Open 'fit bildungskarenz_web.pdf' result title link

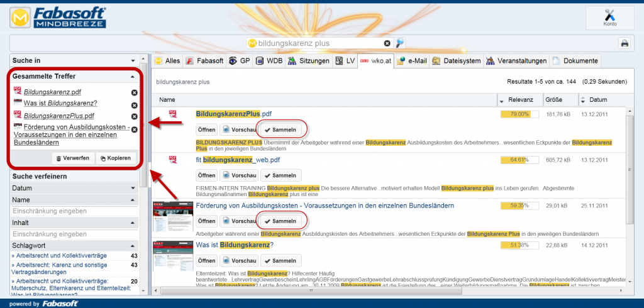pyautogui.click(x=238, y=160)
